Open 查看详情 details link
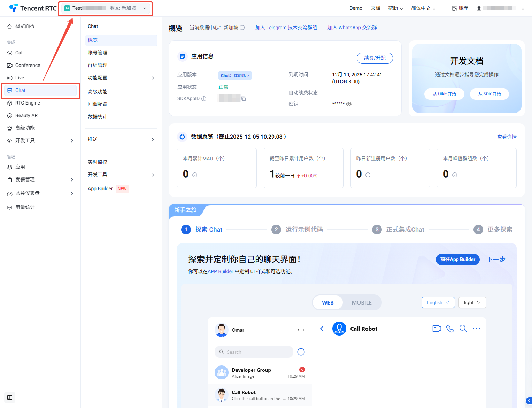This screenshot has width=532, height=408. click(x=507, y=137)
